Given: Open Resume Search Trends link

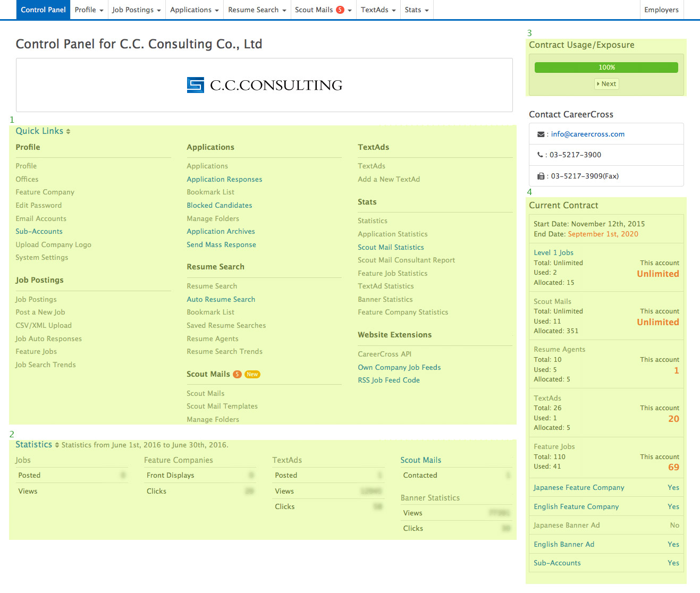Looking at the screenshot, I should pos(224,352).
